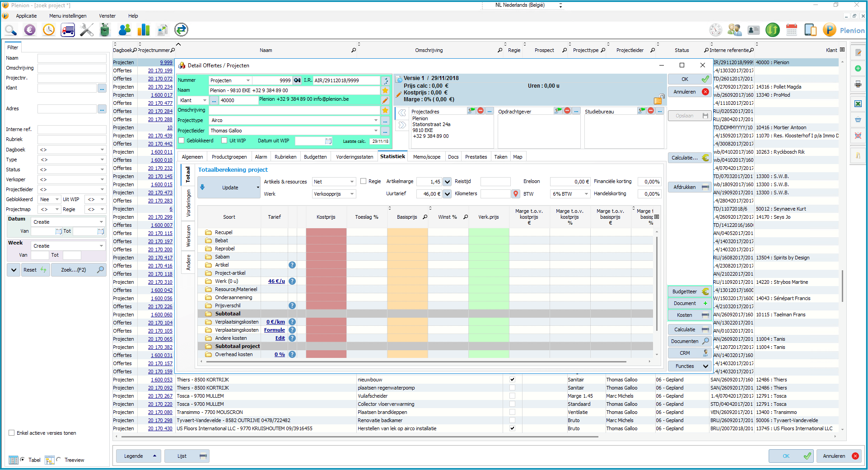Screen dimensions: 868x470
Task: Click the clock time-registration toolbar icon
Action: (49, 30)
